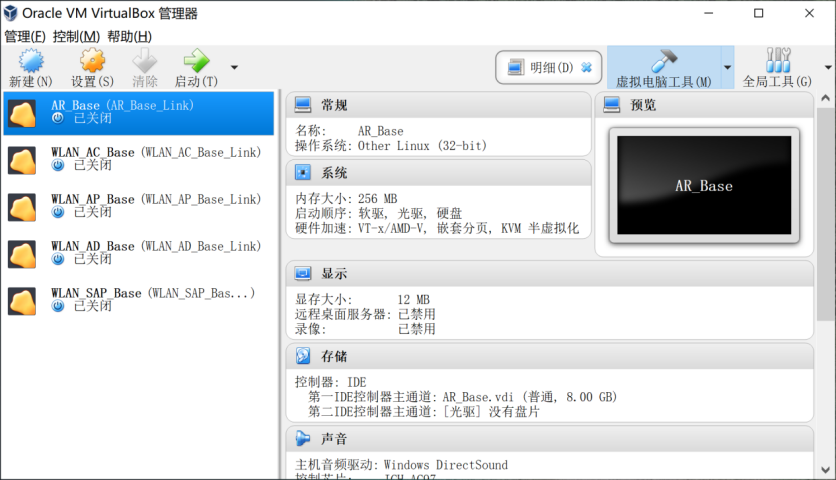Click the optical drive 没有盘片 entry
Screen dimensions: 836x480
click(491, 412)
